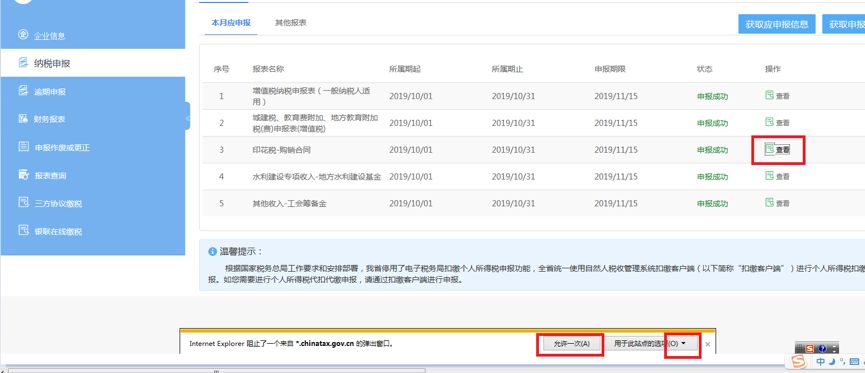Click 报表名称 column header
865x373 pixels.
268,69
